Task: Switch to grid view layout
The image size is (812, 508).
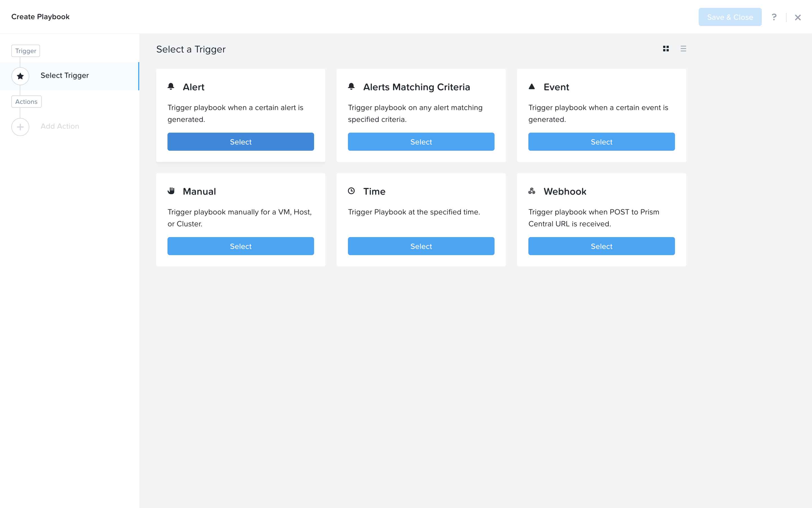Action: pyautogui.click(x=666, y=49)
